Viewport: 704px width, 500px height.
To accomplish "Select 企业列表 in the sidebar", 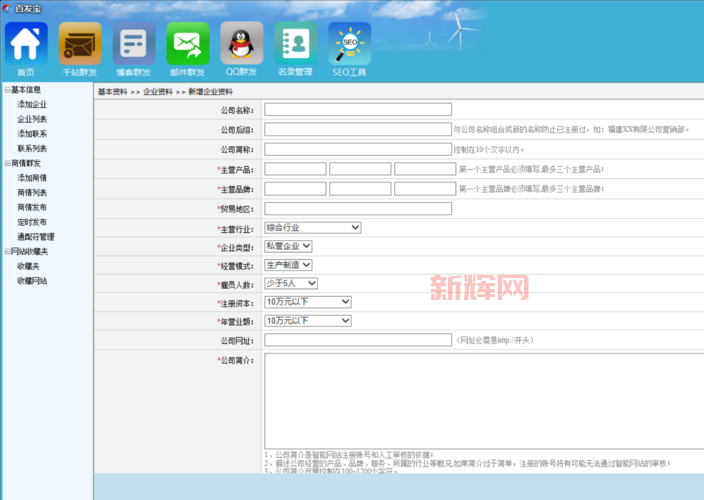I will [32, 119].
